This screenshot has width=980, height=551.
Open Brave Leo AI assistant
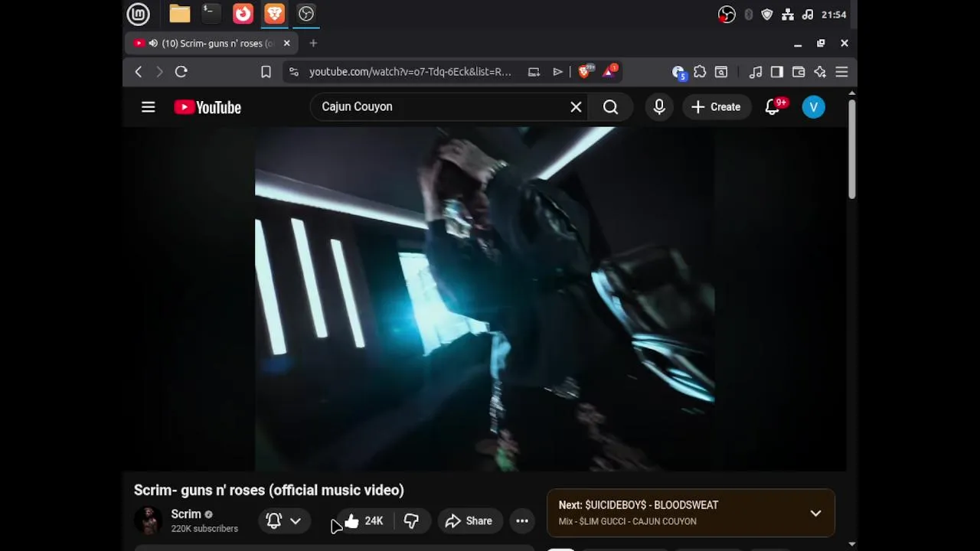(820, 72)
